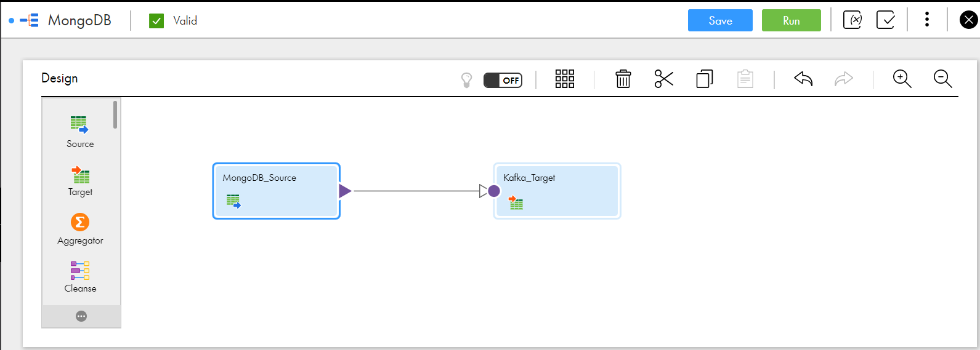Select the Target transformation in palette

pyautogui.click(x=80, y=180)
